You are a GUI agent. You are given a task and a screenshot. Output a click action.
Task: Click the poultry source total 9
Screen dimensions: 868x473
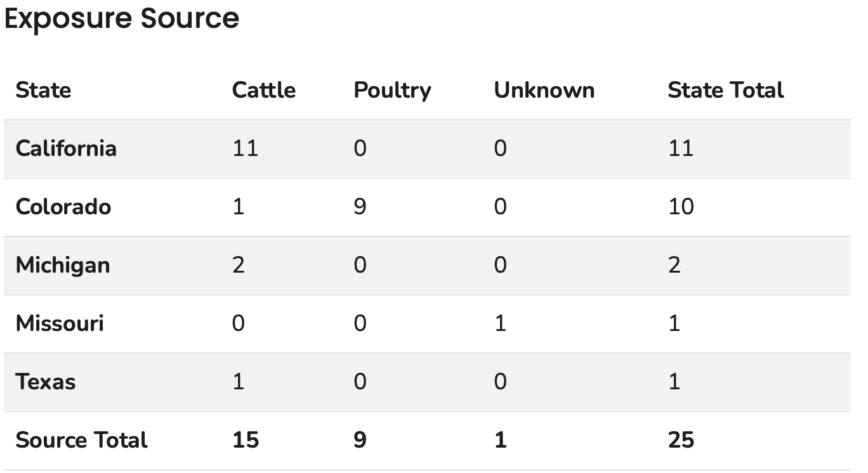[360, 440]
